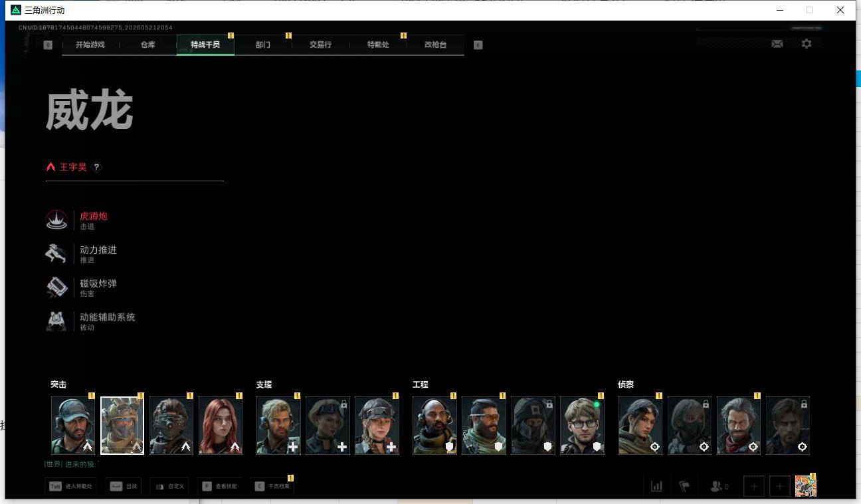The image size is (861, 504).
Task: Select assault operator with night-vision goggles
Action: coord(171,426)
